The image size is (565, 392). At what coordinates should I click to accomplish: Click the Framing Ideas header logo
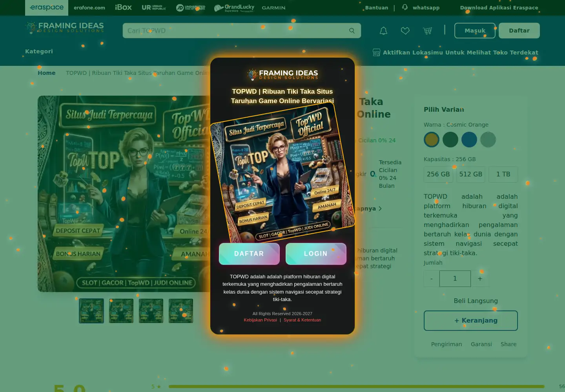pyautogui.click(x=65, y=27)
